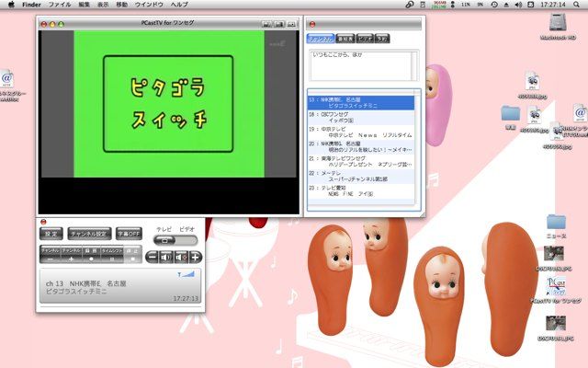588x368 pixels.
Task: Open the ファイル menu
Action: coord(60,5)
